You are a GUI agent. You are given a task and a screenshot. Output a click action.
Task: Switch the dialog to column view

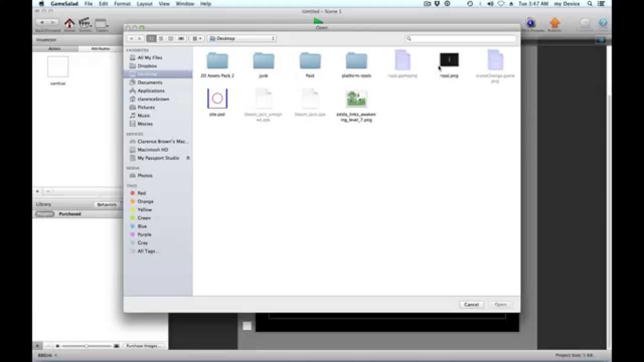click(171, 38)
